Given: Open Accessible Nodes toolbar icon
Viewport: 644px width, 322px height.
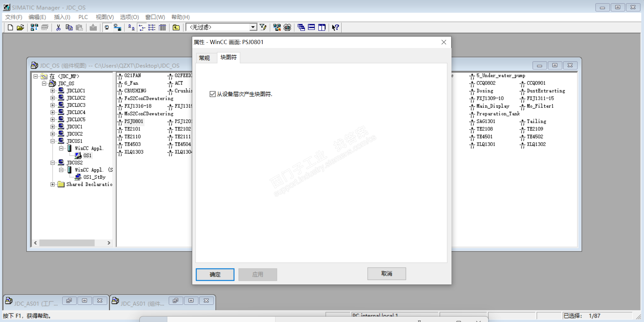Looking at the screenshot, I should click(34, 28).
